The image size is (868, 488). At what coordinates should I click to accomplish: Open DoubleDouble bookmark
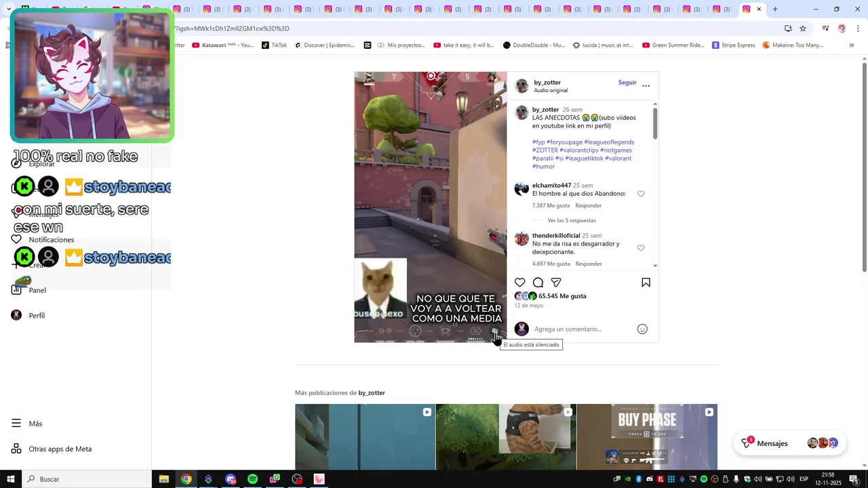coord(534,45)
